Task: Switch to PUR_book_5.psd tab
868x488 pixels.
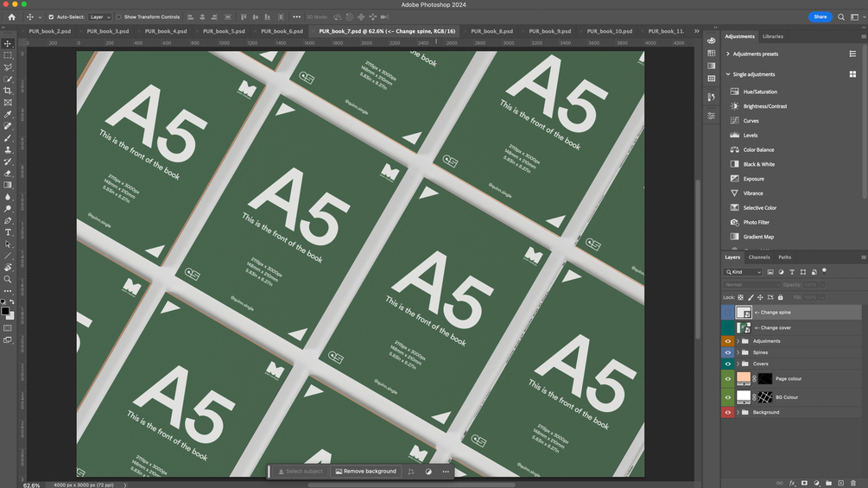Action: tap(224, 32)
